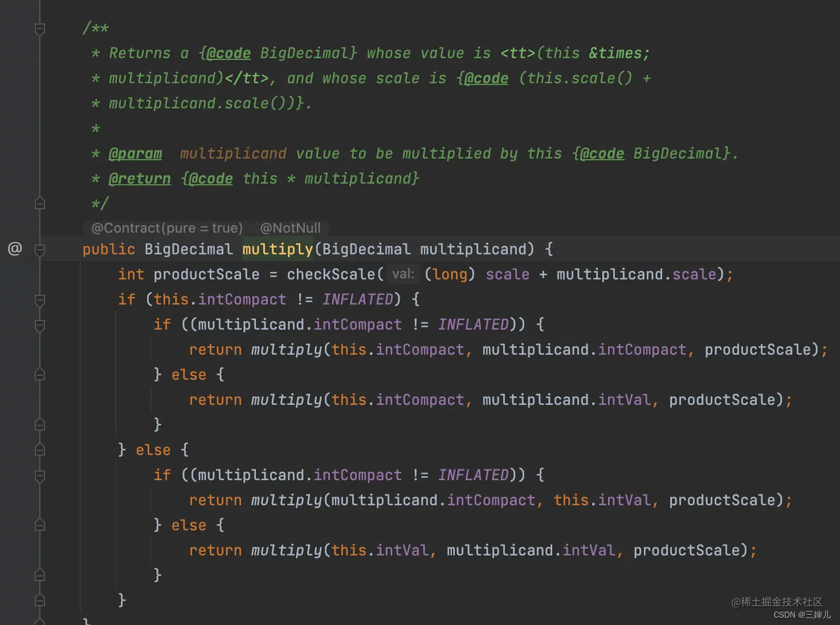Click the @code tag before '(this.scale() +'
The height and width of the screenshot is (625, 840).
click(x=486, y=78)
